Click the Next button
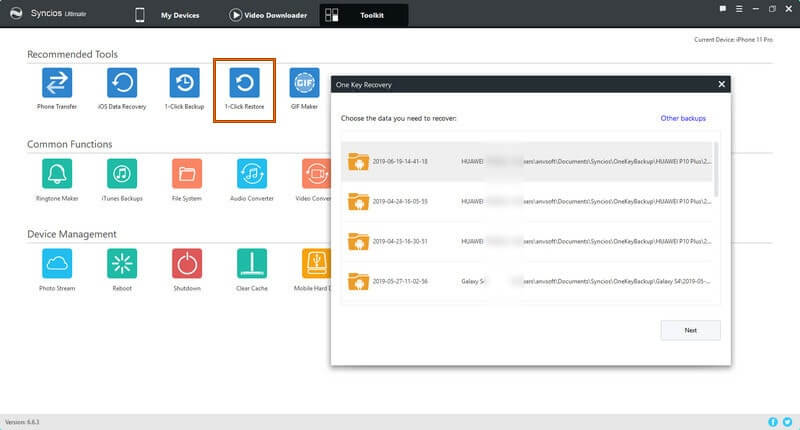 (x=690, y=330)
